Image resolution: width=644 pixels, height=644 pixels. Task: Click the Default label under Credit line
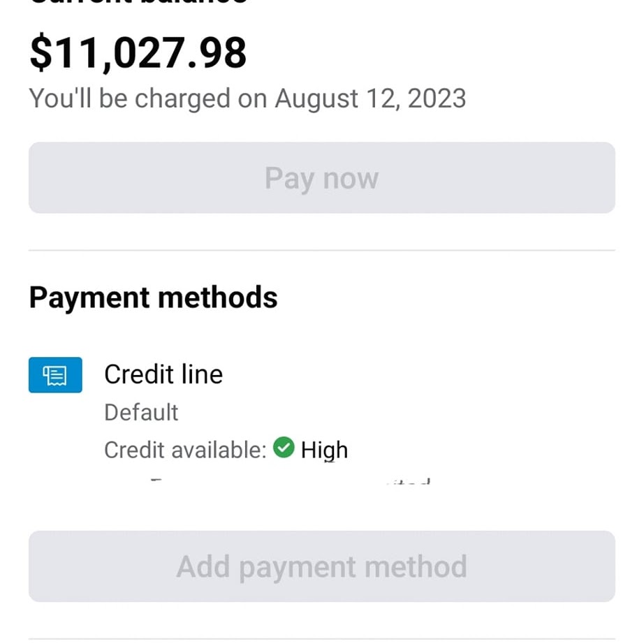point(141,413)
